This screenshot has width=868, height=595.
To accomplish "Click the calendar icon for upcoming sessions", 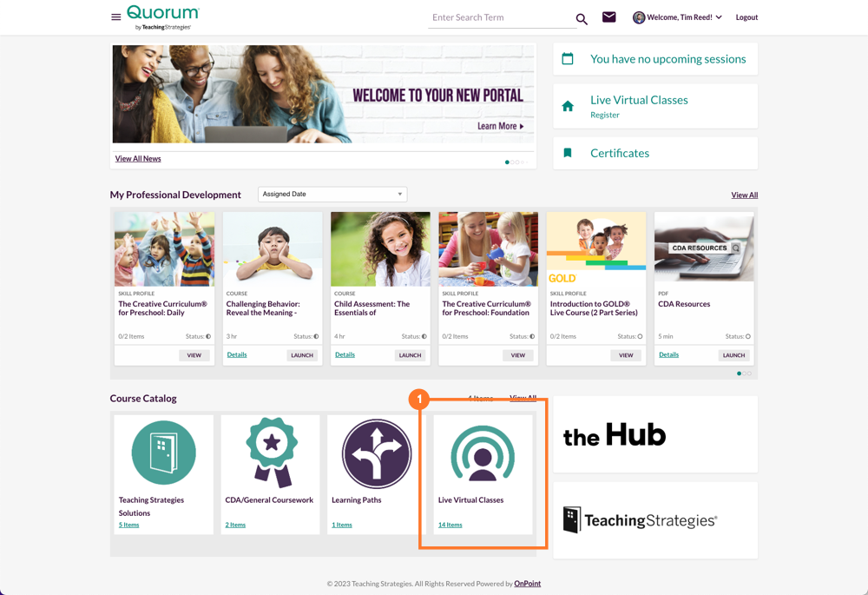I will [568, 59].
